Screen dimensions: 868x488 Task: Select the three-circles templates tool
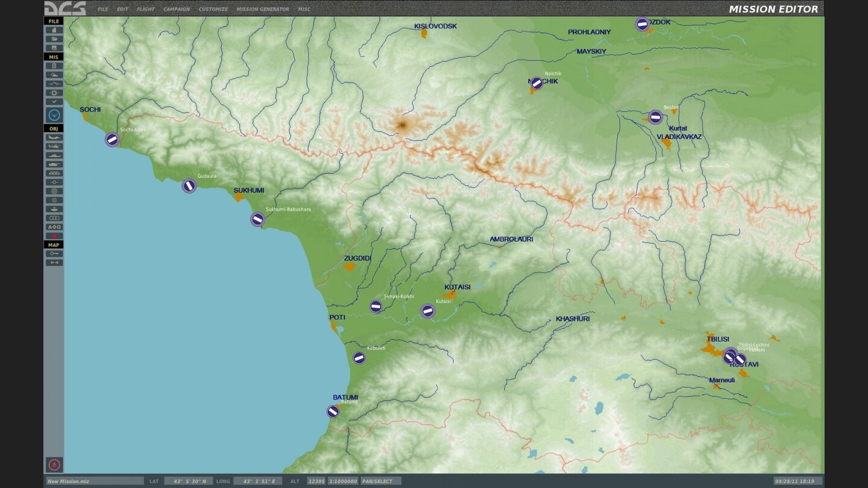coord(54,218)
